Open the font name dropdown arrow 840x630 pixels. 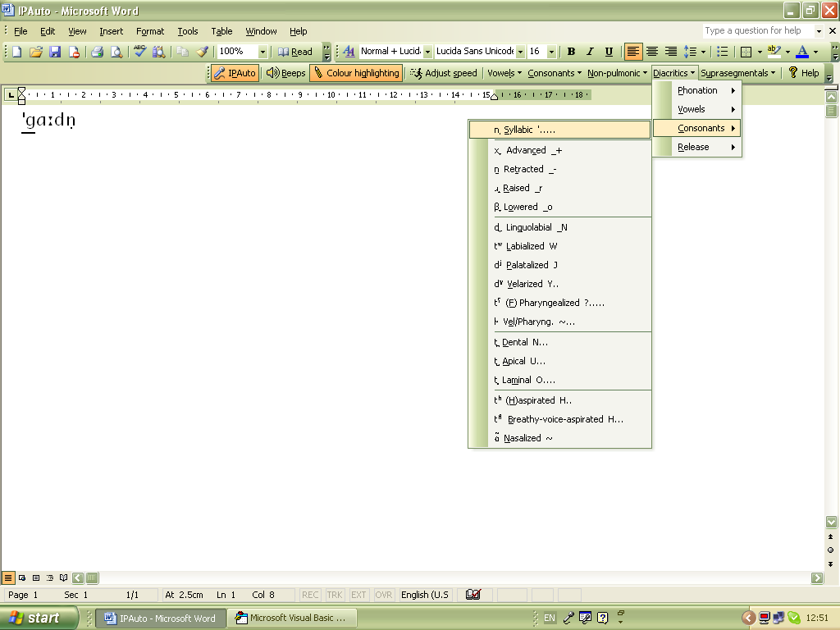(520, 51)
